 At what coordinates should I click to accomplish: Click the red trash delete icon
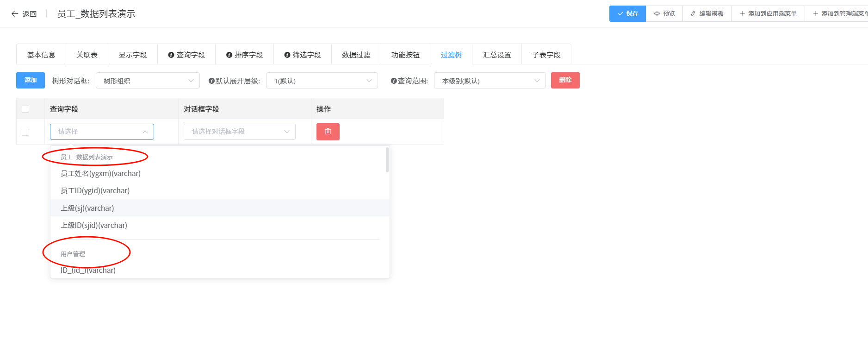click(x=328, y=132)
